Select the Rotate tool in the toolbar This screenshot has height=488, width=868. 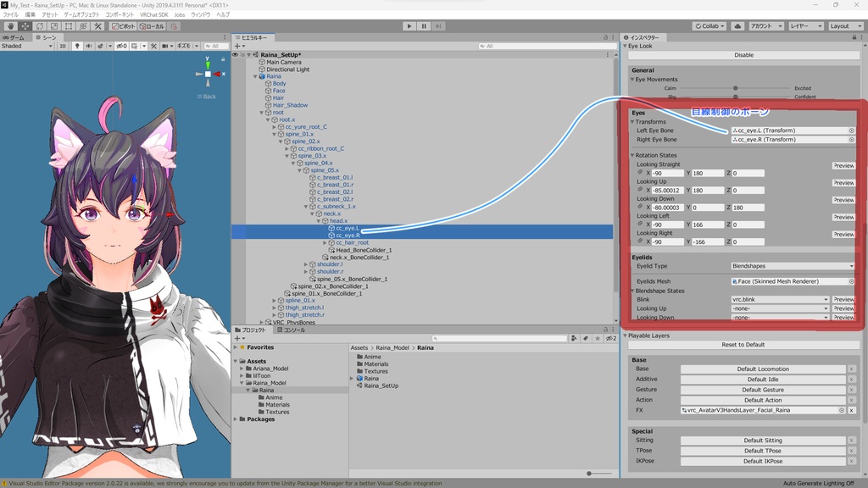[39, 26]
